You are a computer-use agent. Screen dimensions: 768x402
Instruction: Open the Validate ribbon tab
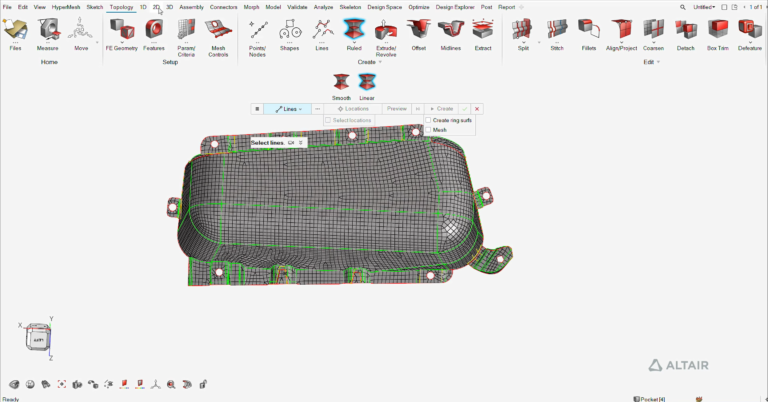[297, 7]
